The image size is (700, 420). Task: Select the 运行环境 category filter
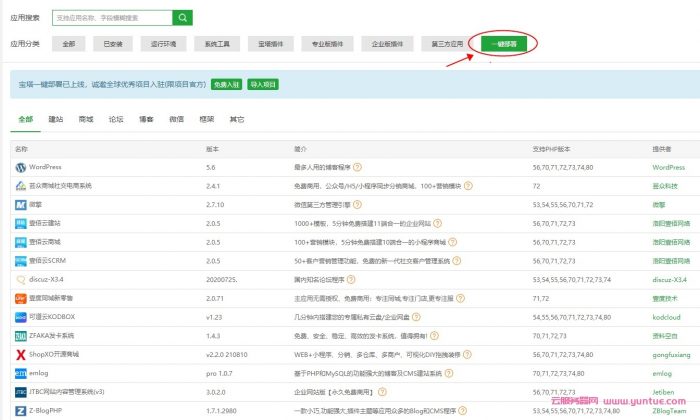[164, 44]
